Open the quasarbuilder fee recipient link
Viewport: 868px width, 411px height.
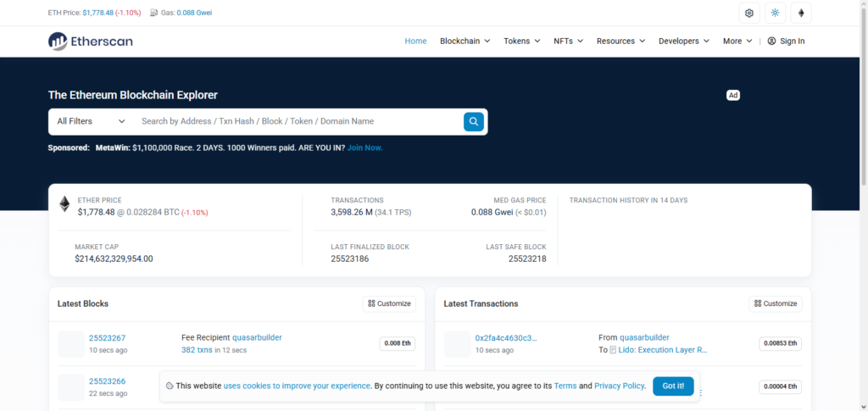(x=257, y=337)
